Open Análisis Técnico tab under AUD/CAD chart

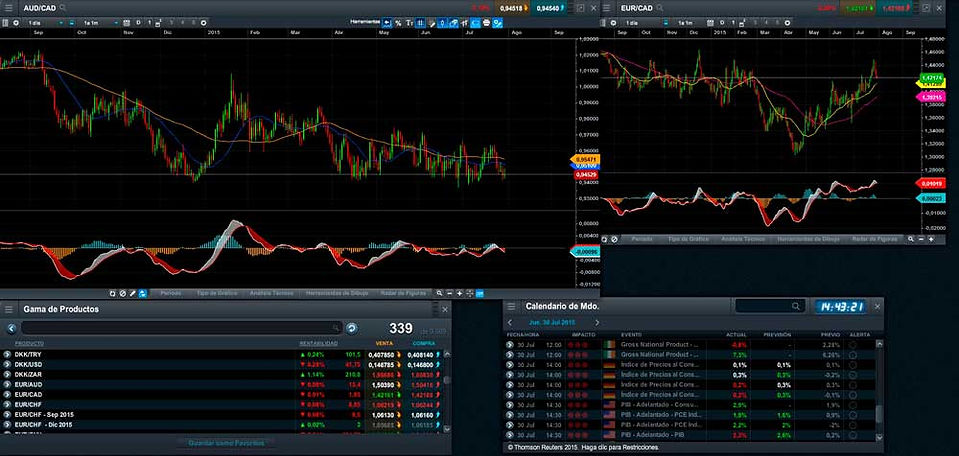pyautogui.click(x=273, y=293)
